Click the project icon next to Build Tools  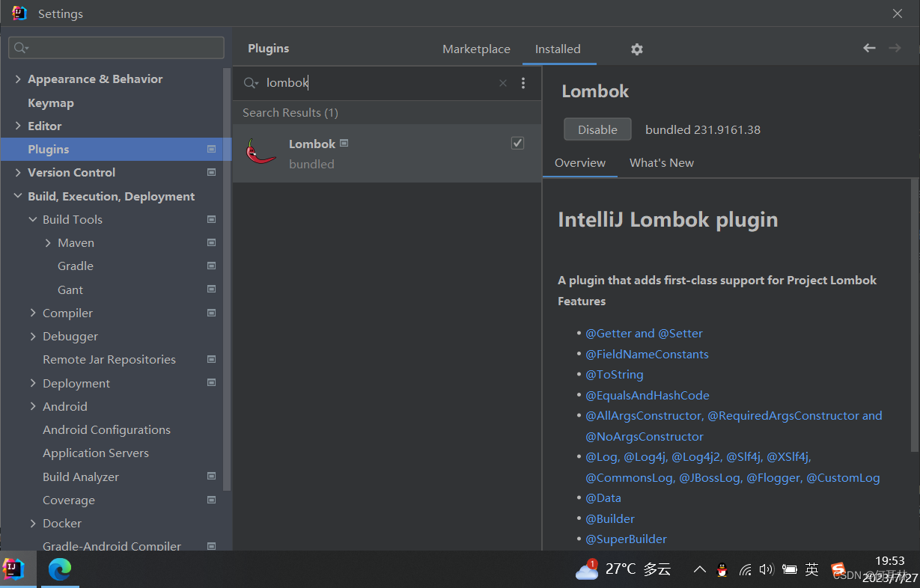tap(212, 220)
